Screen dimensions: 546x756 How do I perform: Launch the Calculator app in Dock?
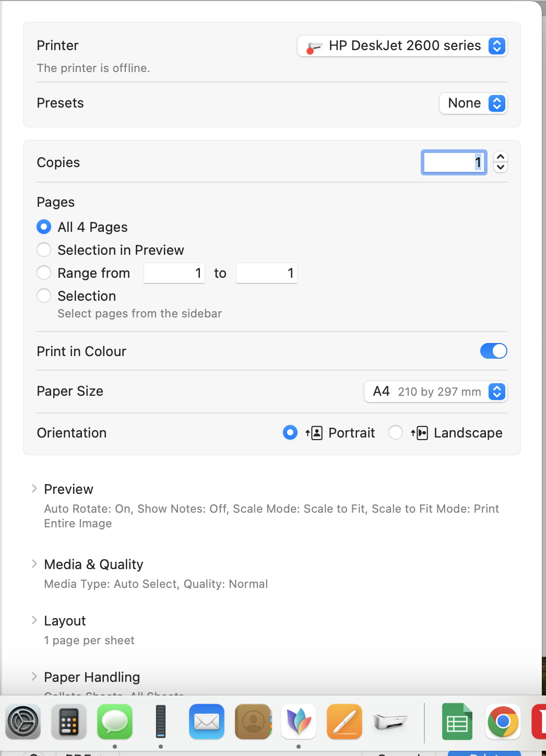point(69,722)
